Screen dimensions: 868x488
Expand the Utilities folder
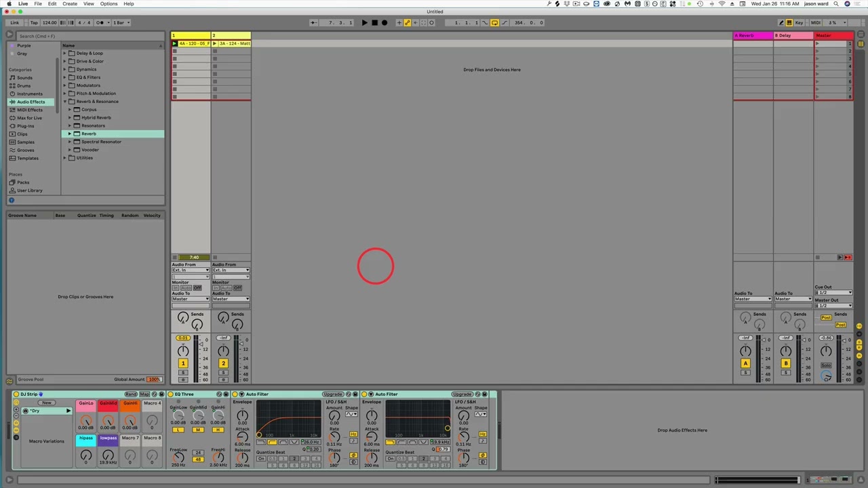tap(65, 158)
